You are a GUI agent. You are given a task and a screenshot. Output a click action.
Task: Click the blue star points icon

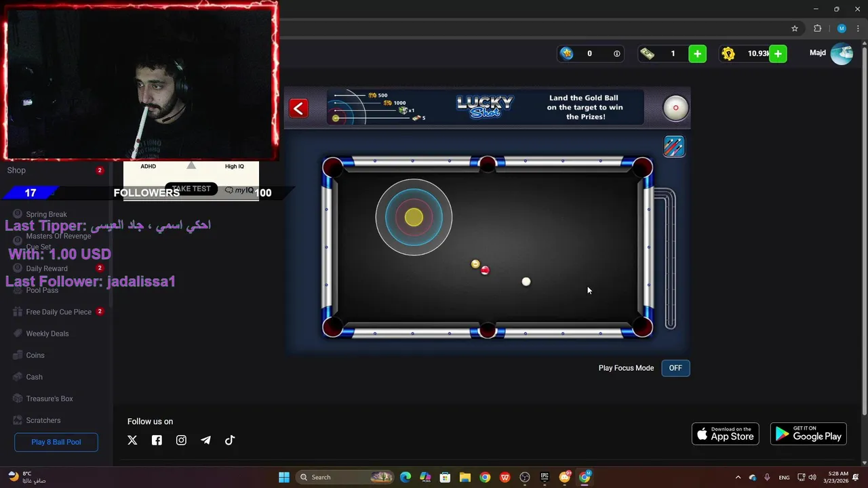pos(567,54)
